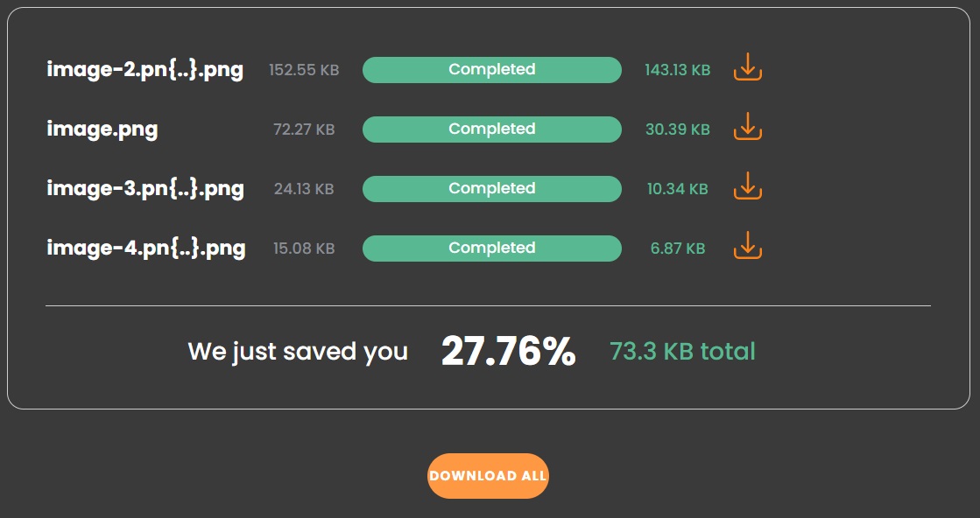This screenshot has width=980, height=518.
Task: Click the We just saved you text
Action: click(298, 351)
